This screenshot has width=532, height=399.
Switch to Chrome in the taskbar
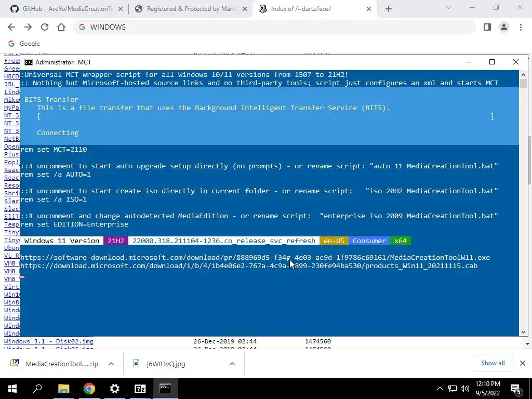point(89,389)
